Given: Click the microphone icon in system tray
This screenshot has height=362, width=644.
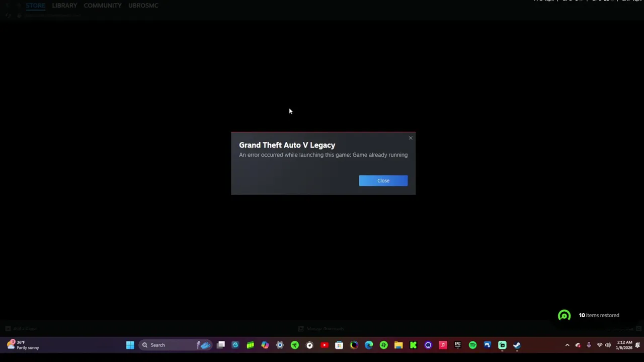Looking at the screenshot, I should (589, 345).
